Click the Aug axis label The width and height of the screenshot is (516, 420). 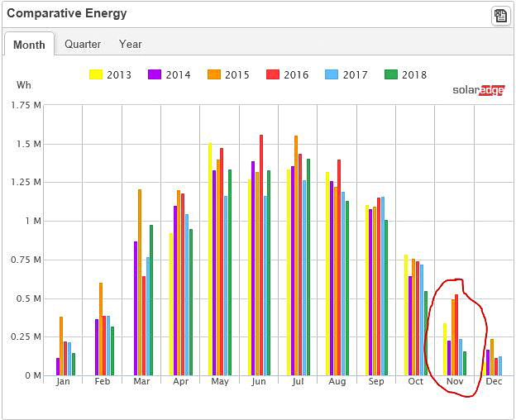(x=337, y=381)
